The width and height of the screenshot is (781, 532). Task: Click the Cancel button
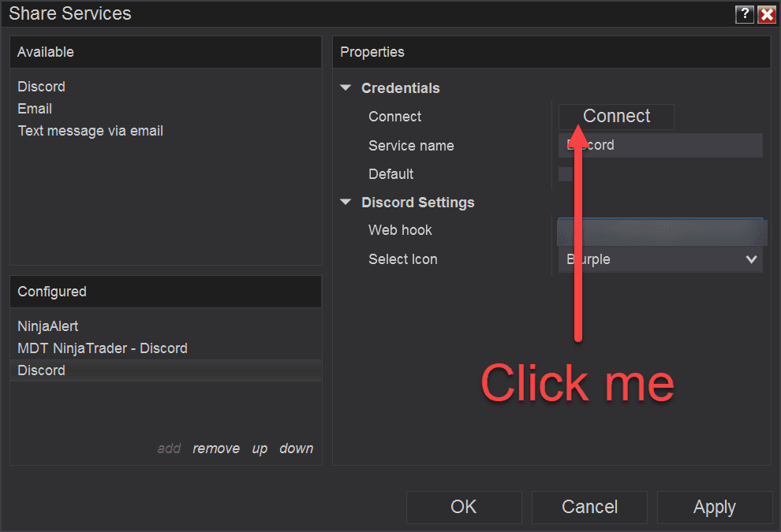[589, 507]
